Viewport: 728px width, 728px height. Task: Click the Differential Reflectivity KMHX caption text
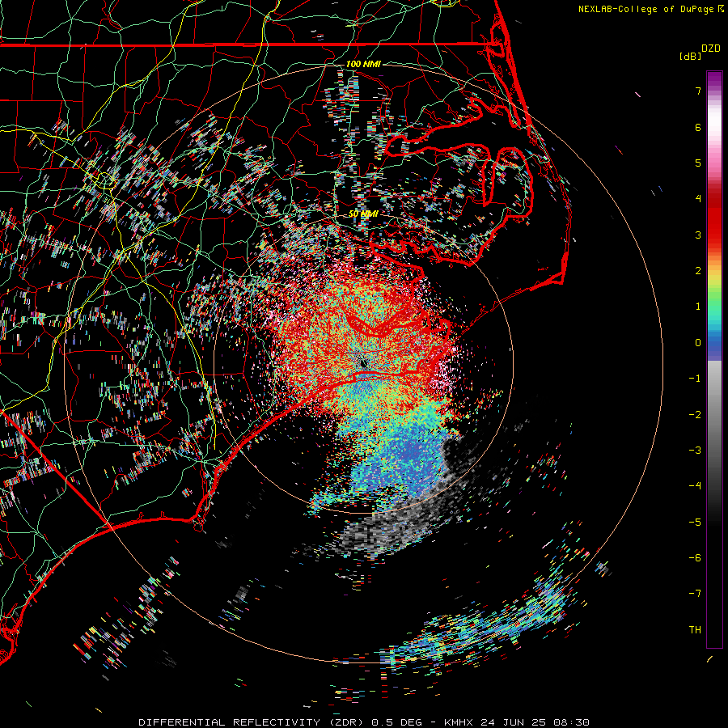[x=364, y=722]
